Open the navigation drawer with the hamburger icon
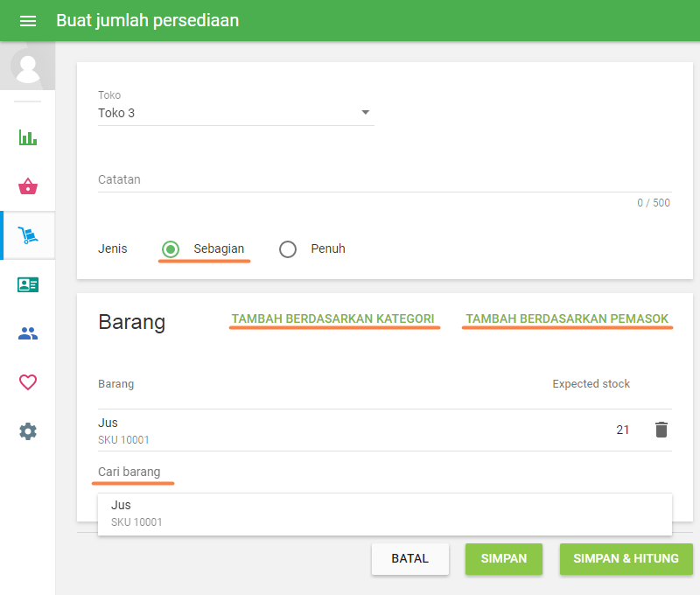 pyautogui.click(x=28, y=21)
